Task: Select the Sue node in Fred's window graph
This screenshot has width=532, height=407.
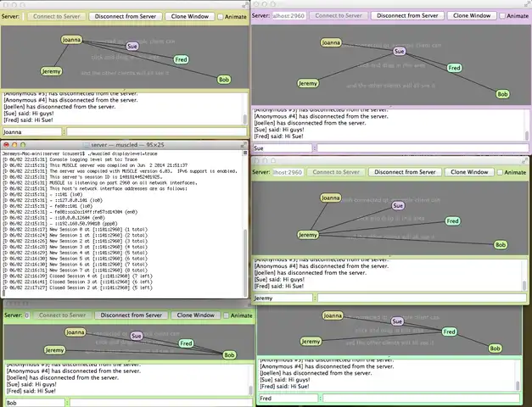Action: 397,321
